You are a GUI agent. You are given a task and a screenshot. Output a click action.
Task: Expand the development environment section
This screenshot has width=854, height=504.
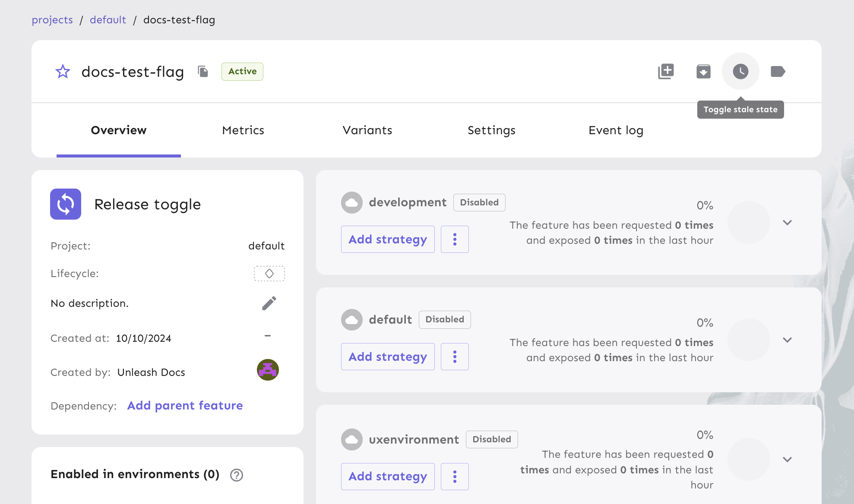pyautogui.click(x=788, y=223)
